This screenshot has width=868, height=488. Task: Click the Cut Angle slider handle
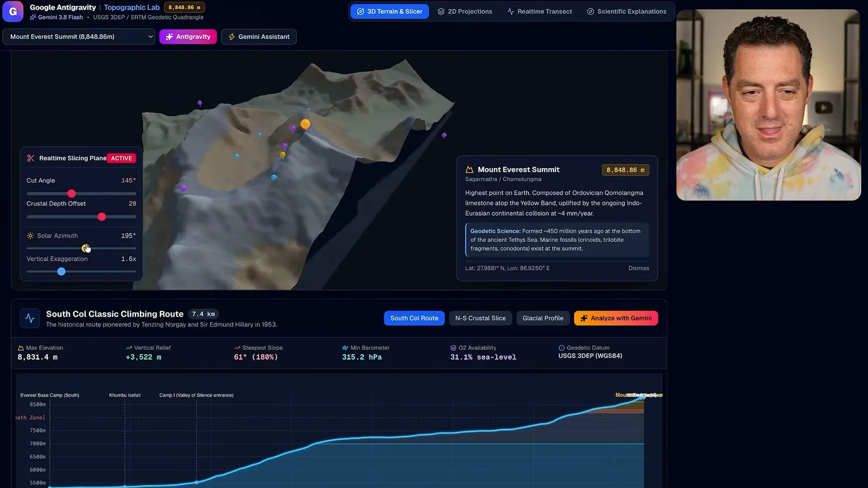tap(72, 194)
